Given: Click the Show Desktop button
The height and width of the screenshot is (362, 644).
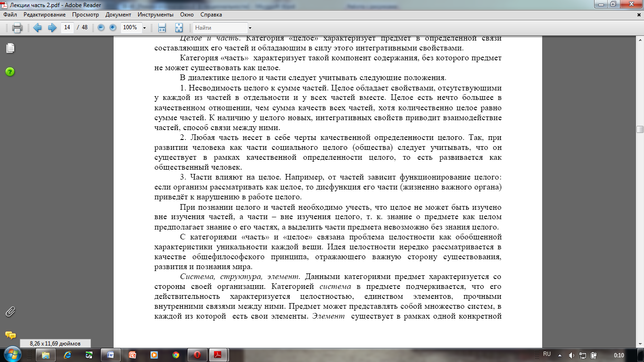Looking at the screenshot, I should point(641,355).
